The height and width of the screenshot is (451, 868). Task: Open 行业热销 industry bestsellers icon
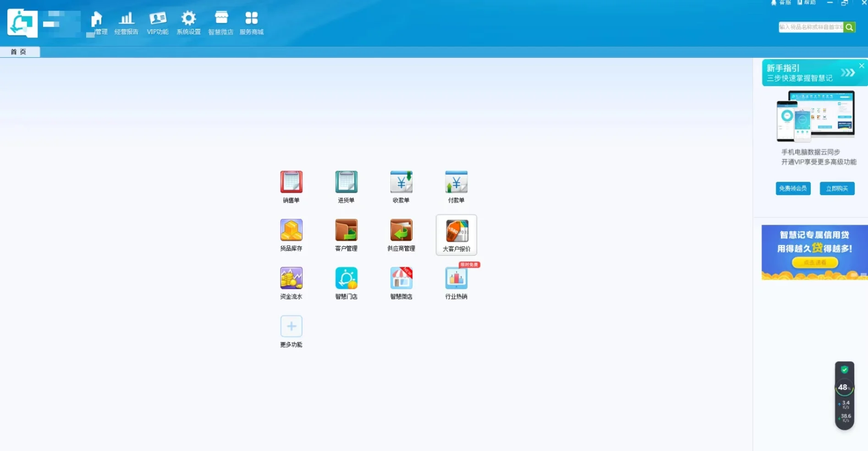pos(456,278)
